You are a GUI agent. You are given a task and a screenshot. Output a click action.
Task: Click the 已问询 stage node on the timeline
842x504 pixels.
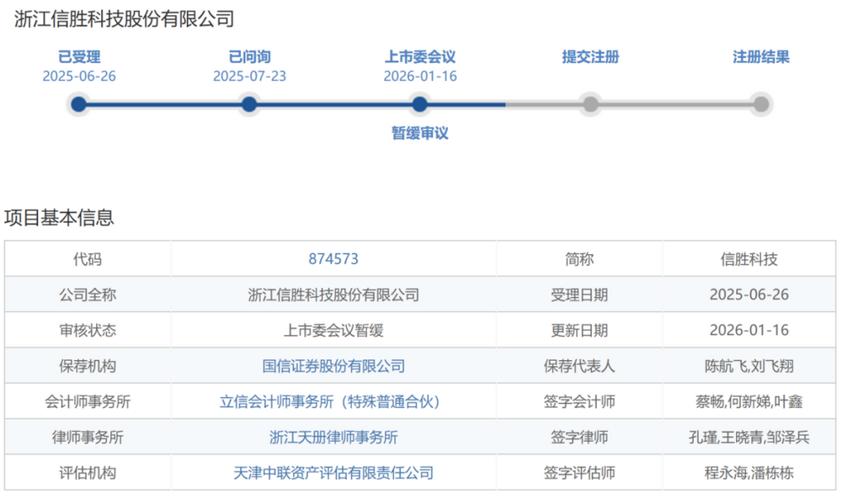point(248,103)
